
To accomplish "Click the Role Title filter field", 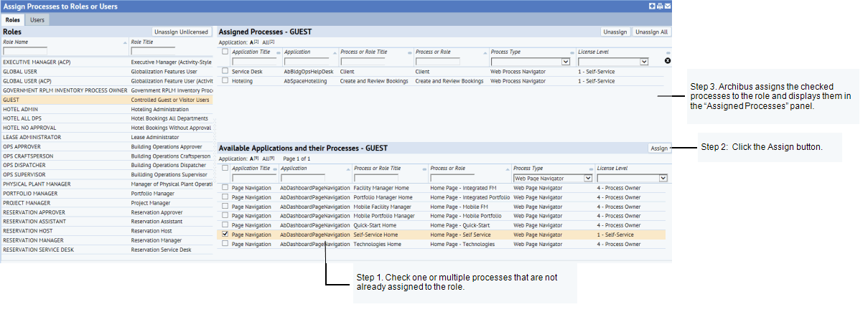I will coord(153,52).
